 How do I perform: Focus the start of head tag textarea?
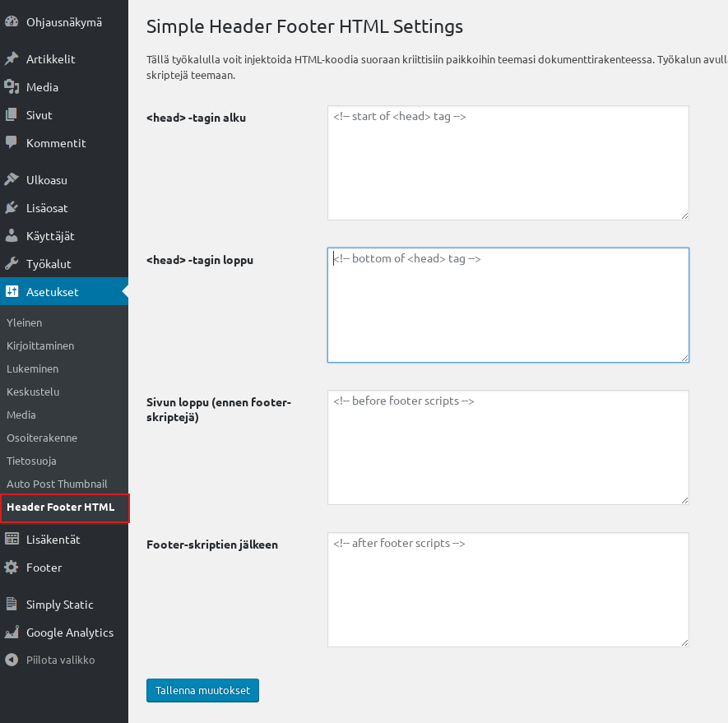pyautogui.click(x=508, y=163)
